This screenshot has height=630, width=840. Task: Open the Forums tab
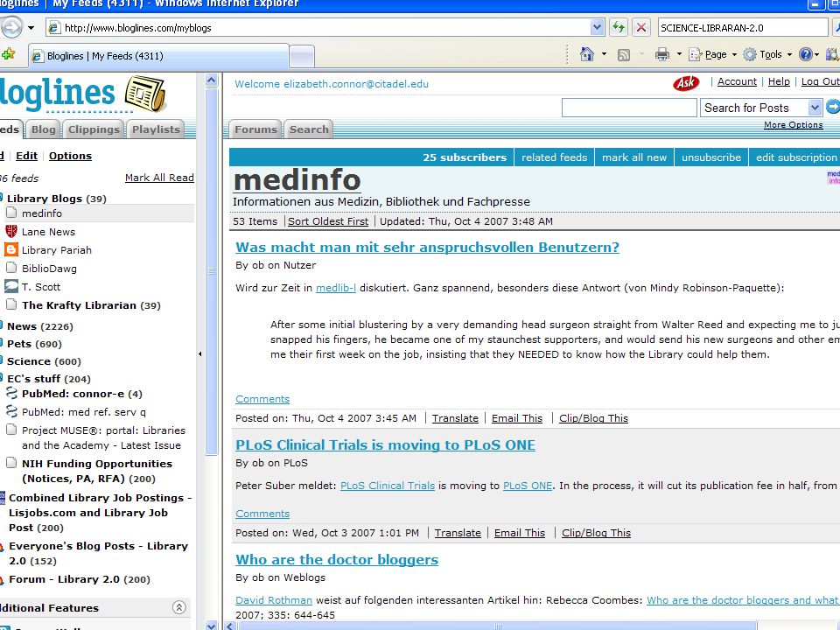(255, 129)
